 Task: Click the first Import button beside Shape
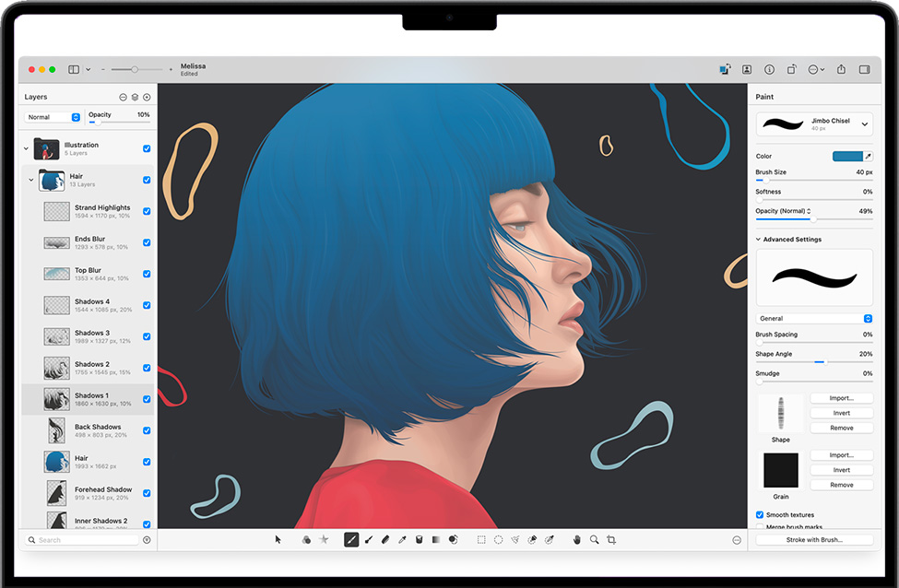point(842,398)
